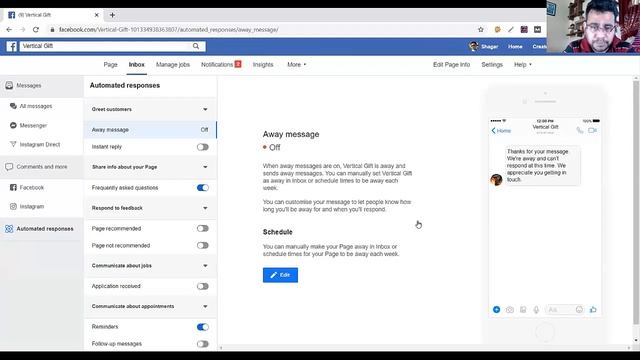
Task: Click the browser forward arrow
Action: (22, 29)
